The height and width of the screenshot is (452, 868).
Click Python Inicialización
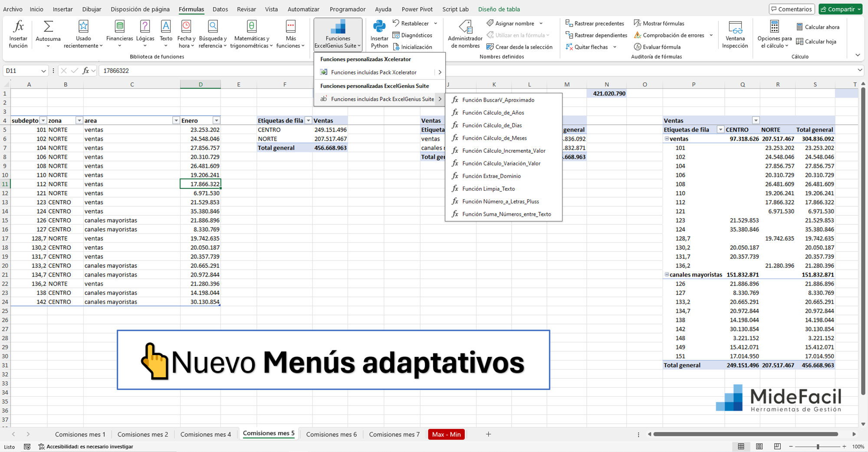click(412, 47)
